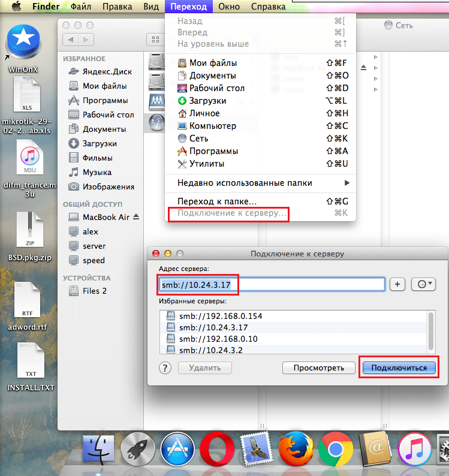Expand Недавно использованные папки submenu
The image size is (449, 476).
pyautogui.click(x=261, y=183)
